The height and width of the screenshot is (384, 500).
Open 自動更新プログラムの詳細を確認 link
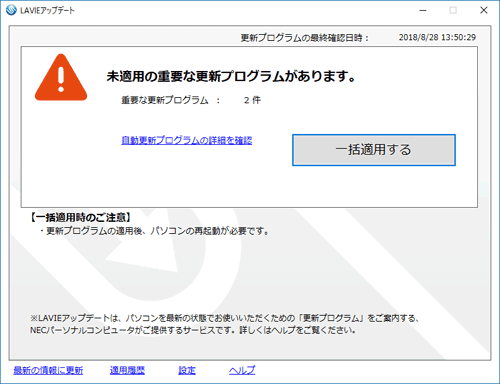pyautogui.click(x=187, y=140)
